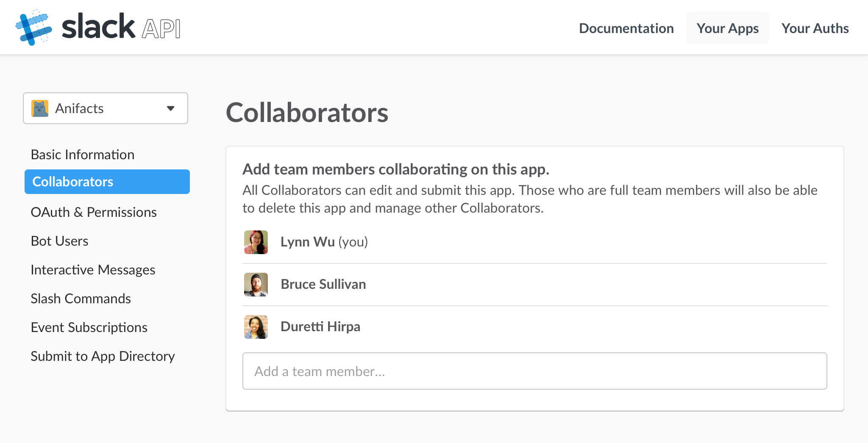Image resolution: width=868 pixels, height=443 pixels.
Task: Navigate to Slash Commands
Action: (81, 299)
